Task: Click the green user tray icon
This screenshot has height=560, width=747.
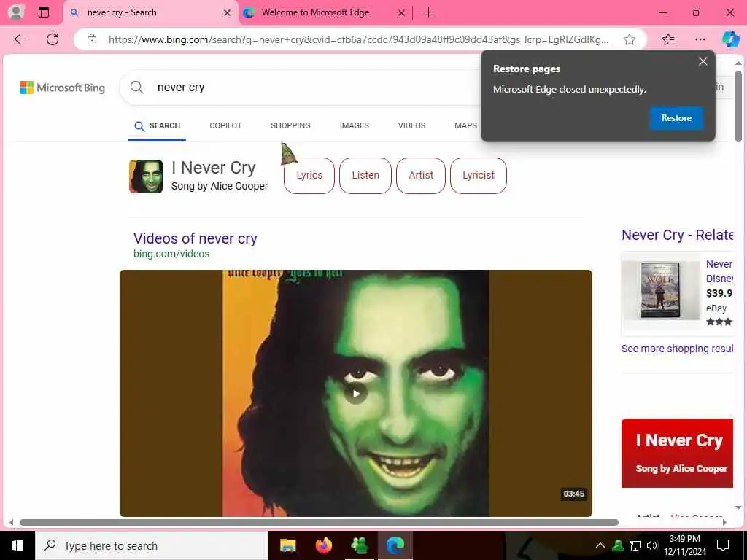Action: (618, 545)
